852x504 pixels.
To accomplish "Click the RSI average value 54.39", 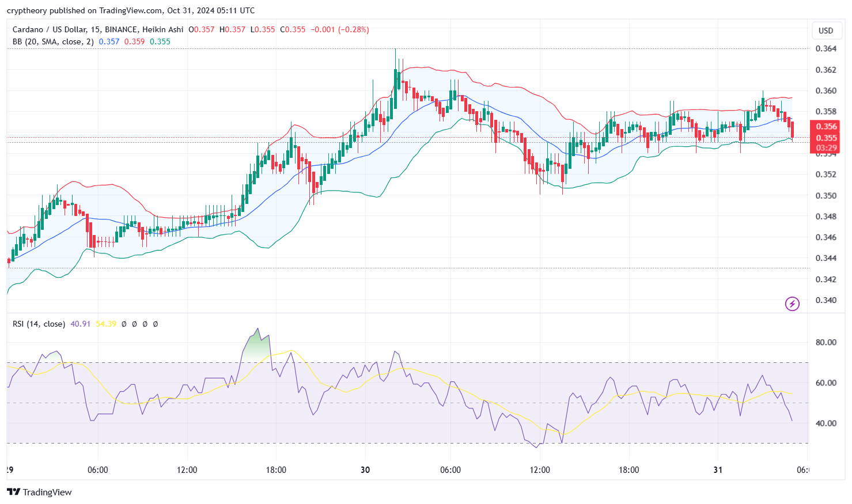I will pyautogui.click(x=106, y=324).
